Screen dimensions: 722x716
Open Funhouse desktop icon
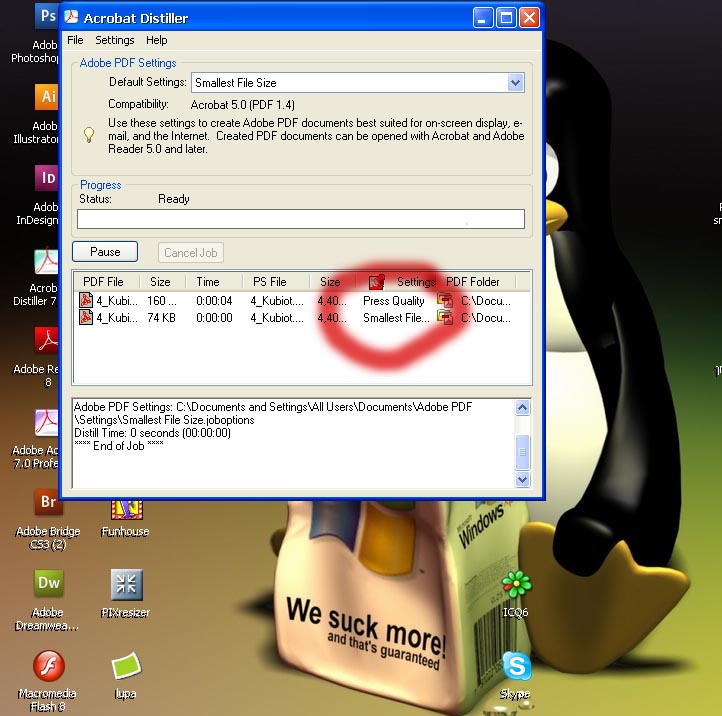click(x=126, y=509)
